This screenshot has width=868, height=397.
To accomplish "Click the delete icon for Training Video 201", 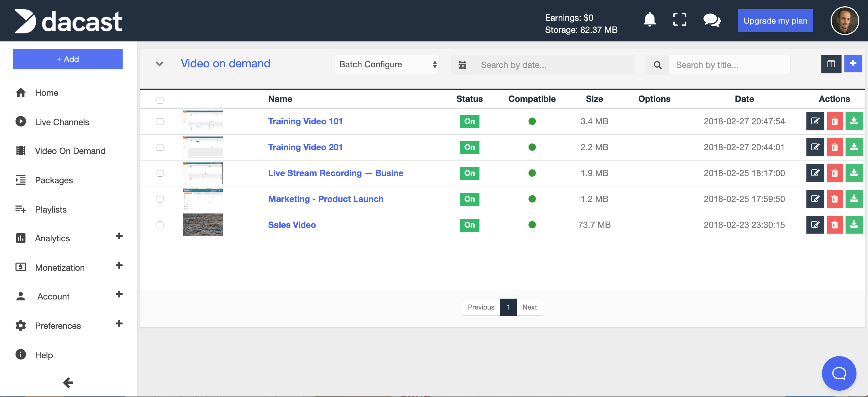I will pos(835,147).
